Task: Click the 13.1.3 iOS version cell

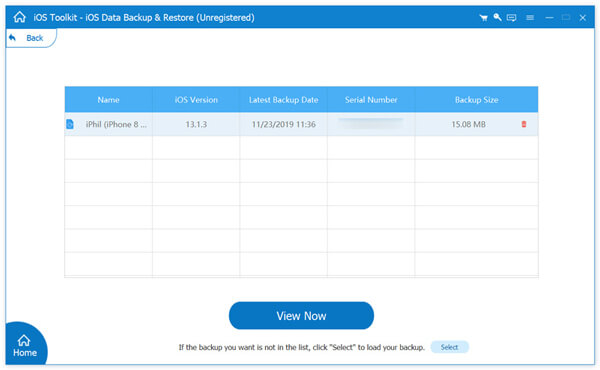Action: [196, 124]
